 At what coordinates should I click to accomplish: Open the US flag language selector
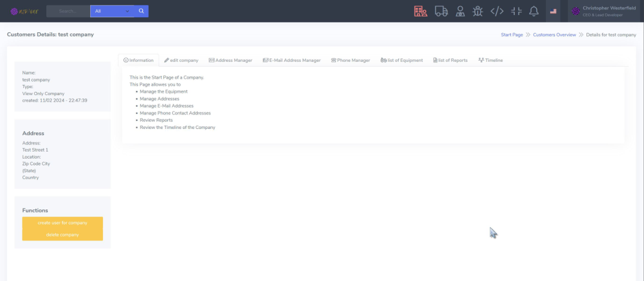pyautogui.click(x=553, y=11)
